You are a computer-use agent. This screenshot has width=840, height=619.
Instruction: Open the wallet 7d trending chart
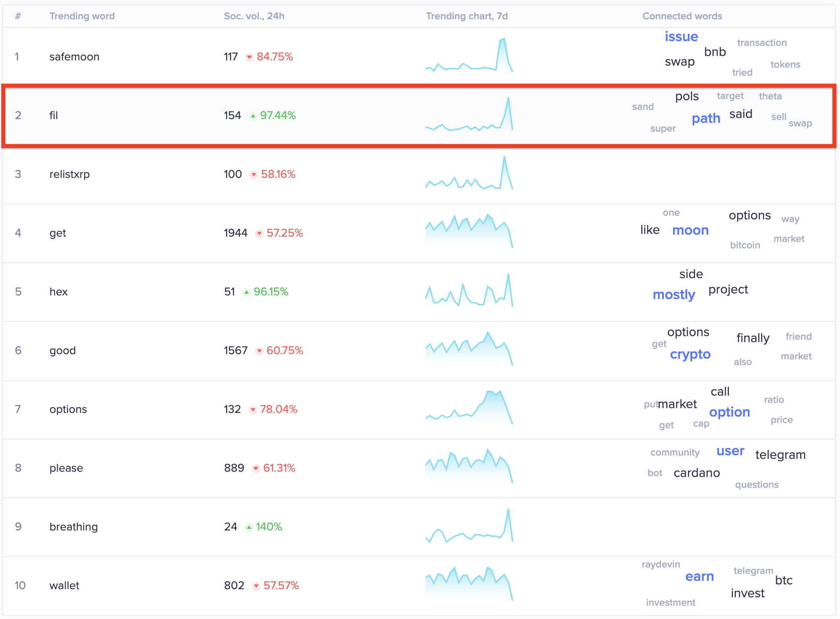click(469, 584)
